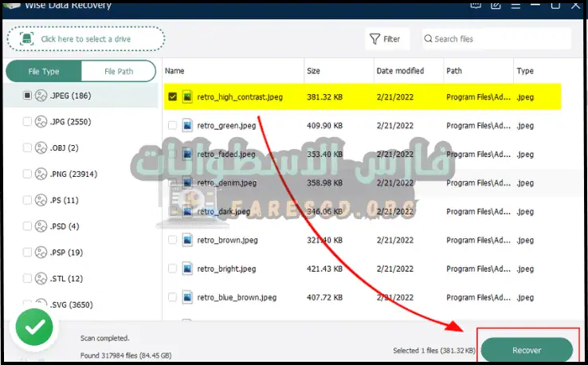588x365 pixels.
Task: Click the Filter funnel icon
Action: coord(374,38)
